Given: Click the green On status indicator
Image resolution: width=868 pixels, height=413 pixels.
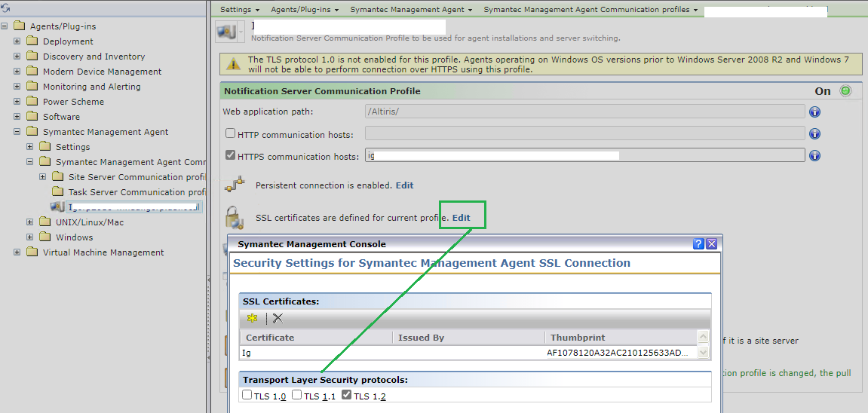Looking at the screenshot, I should [x=845, y=91].
